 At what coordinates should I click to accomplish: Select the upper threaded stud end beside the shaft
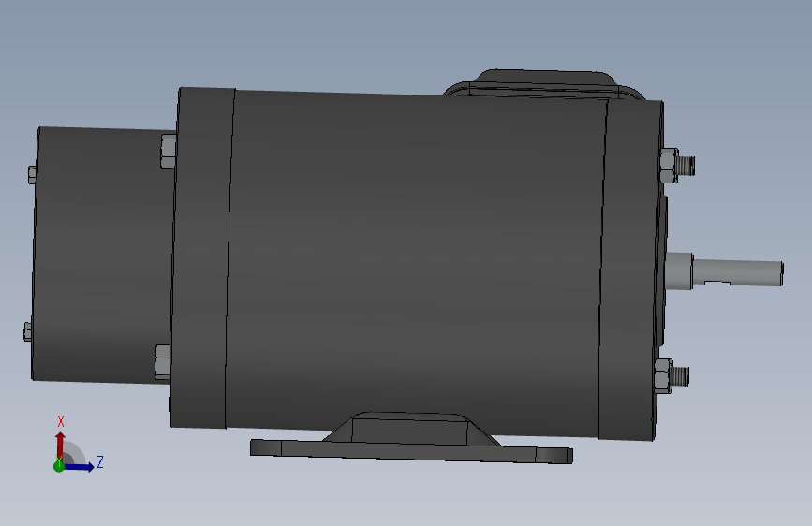click(x=687, y=166)
